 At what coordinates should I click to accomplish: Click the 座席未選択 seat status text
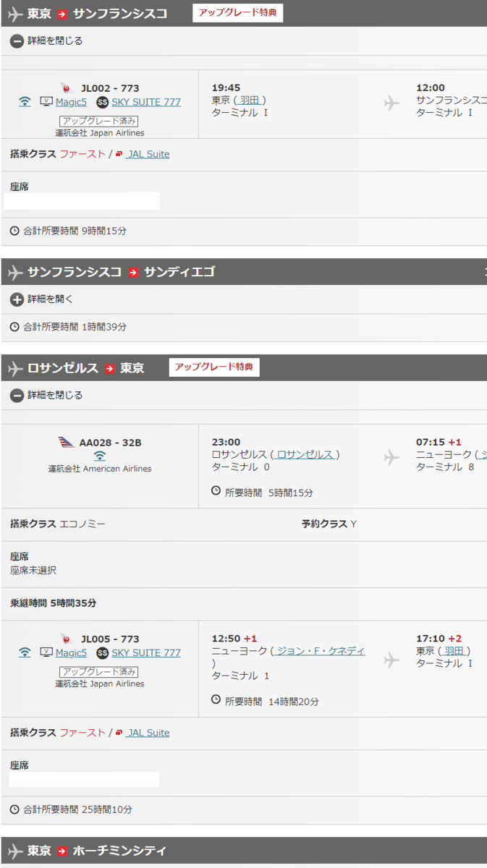[33, 570]
